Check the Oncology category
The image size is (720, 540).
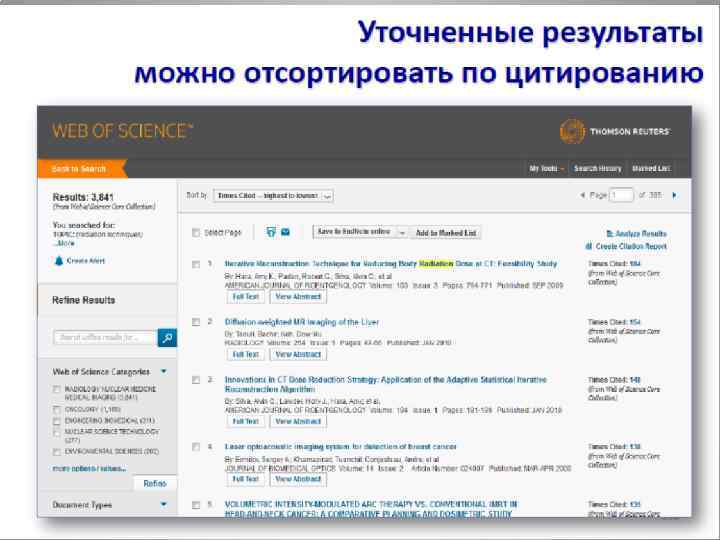pyautogui.click(x=57, y=410)
